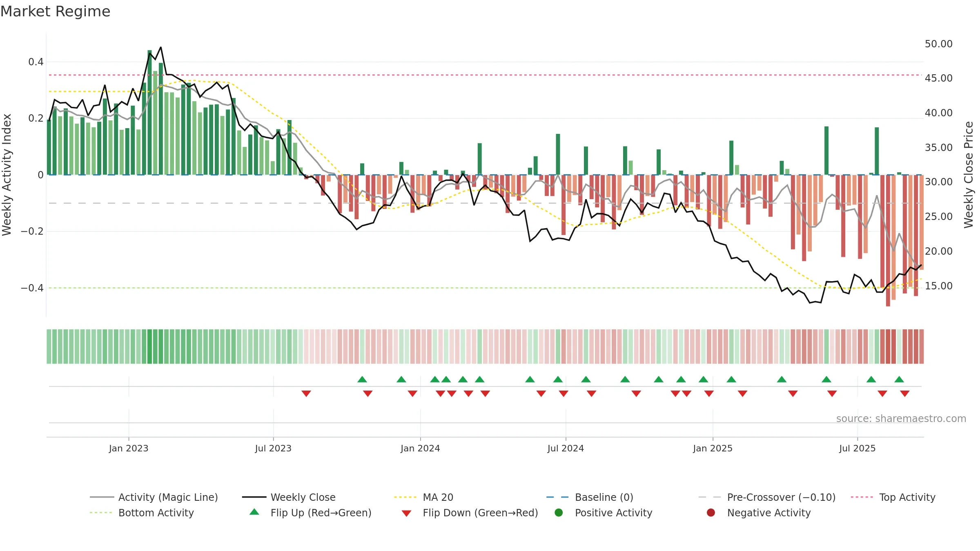Click the Negative Activity red circle icon

[711, 512]
